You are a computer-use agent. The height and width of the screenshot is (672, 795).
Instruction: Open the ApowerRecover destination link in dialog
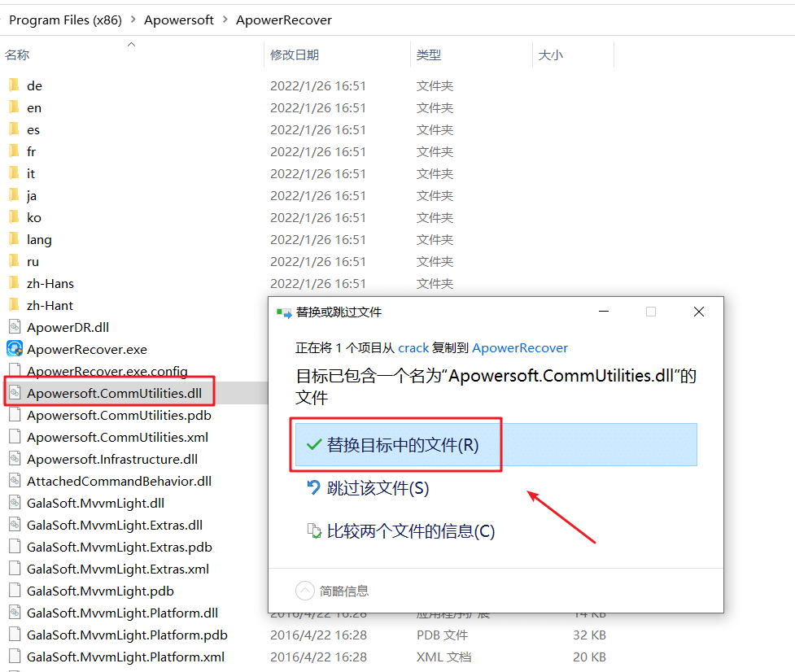pos(520,347)
